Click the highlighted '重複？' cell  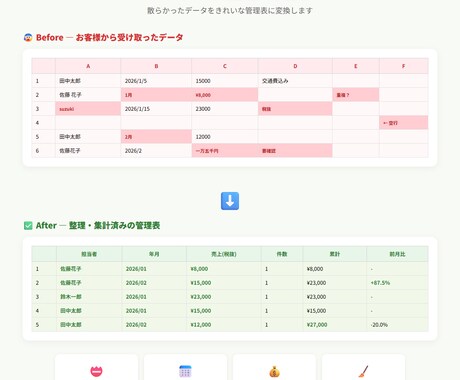point(356,95)
